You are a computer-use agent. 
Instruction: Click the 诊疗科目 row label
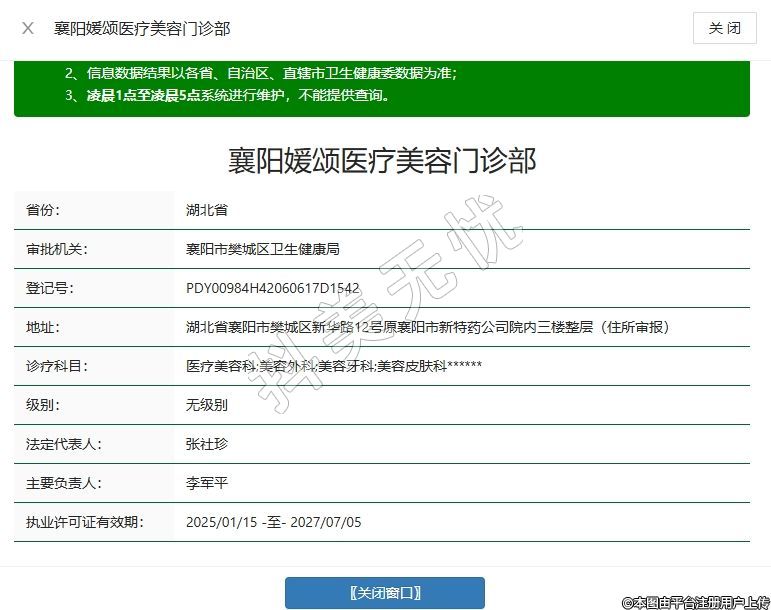point(57,366)
